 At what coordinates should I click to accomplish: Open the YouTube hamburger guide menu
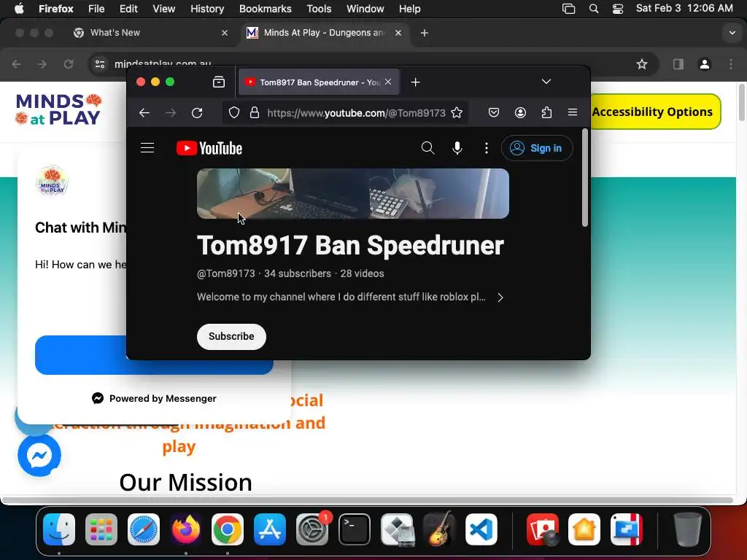coord(147,148)
